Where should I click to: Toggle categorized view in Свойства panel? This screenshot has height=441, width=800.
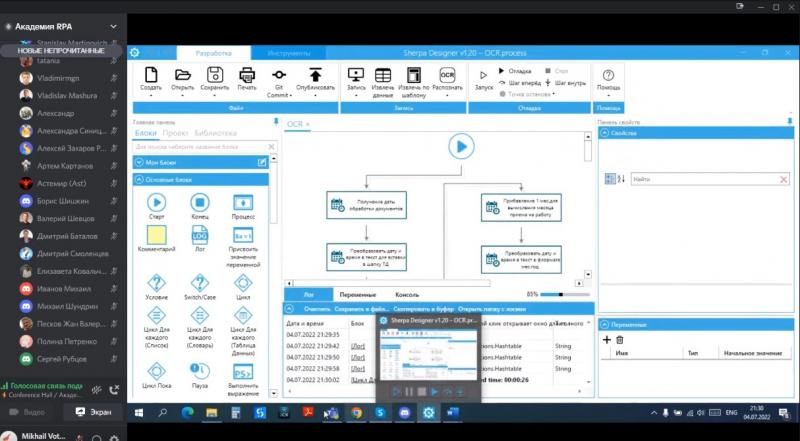point(610,179)
